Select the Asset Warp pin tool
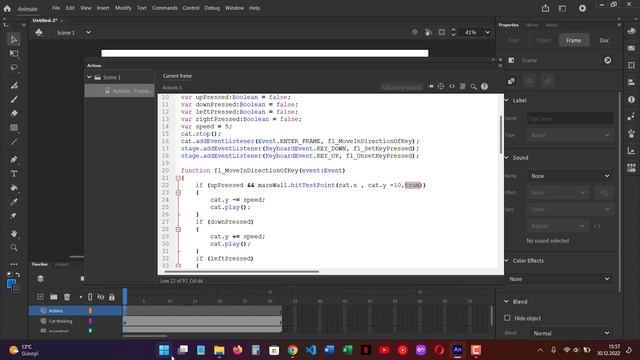 tap(14, 216)
